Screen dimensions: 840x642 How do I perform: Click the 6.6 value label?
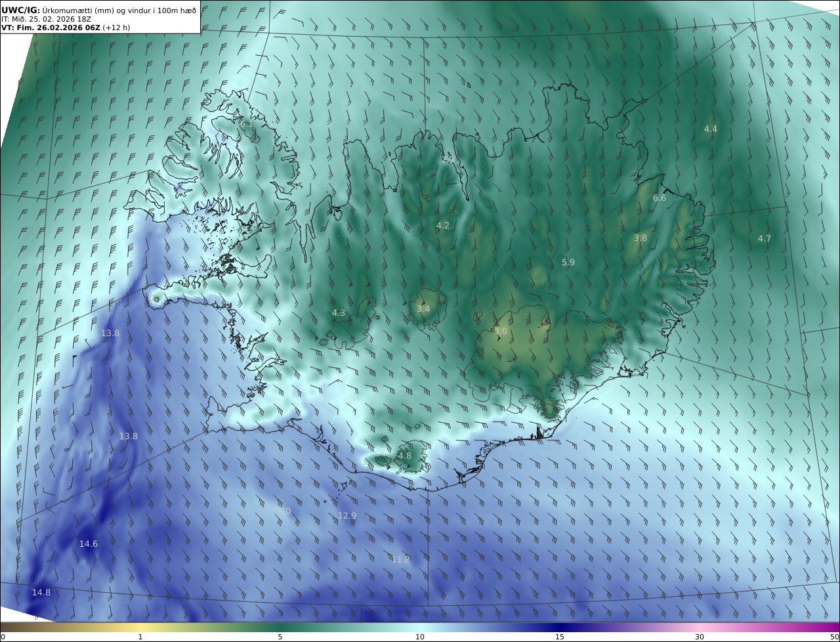coord(660,198)
